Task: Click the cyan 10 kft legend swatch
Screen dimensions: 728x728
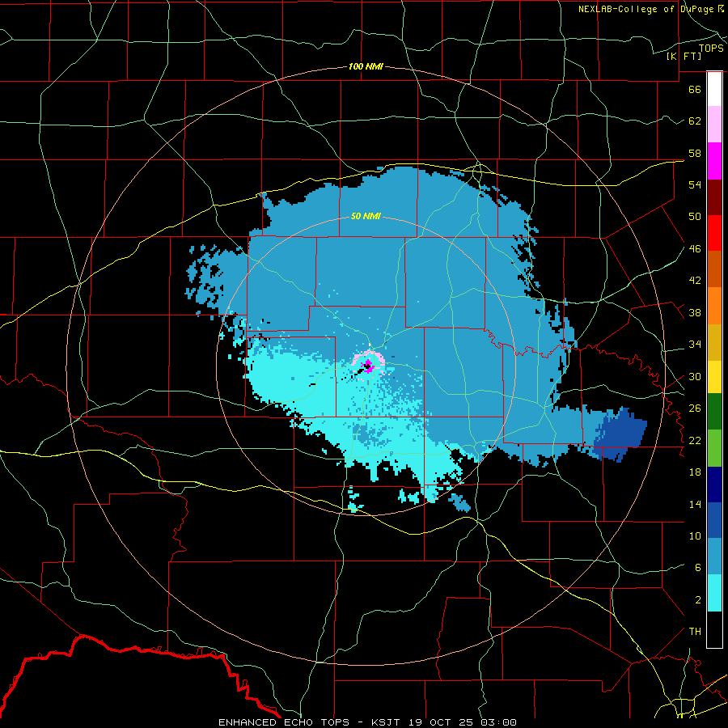Action: click(714, 593)
